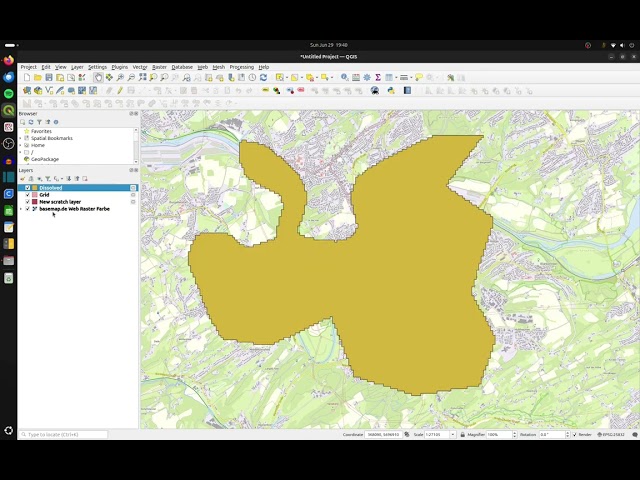640x480 pixels.
Task: Open the Vector menu
Action: 140,67
